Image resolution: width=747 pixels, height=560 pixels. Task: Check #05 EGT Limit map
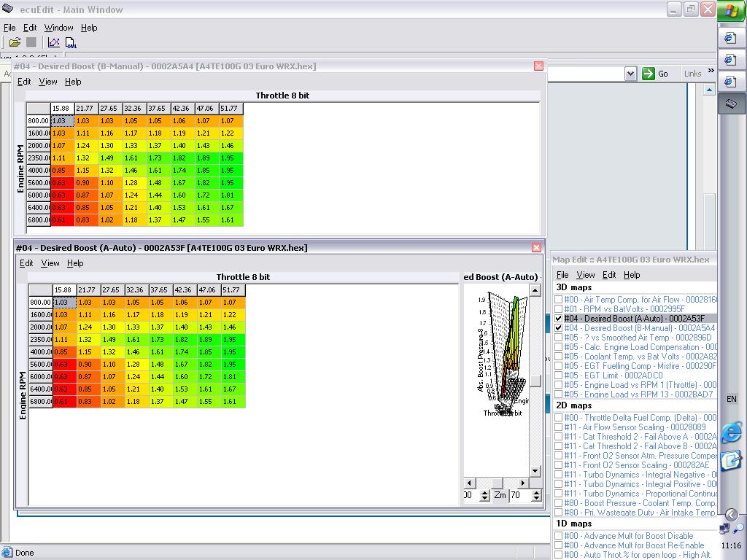pyautogui.click(x=558, y=376)
